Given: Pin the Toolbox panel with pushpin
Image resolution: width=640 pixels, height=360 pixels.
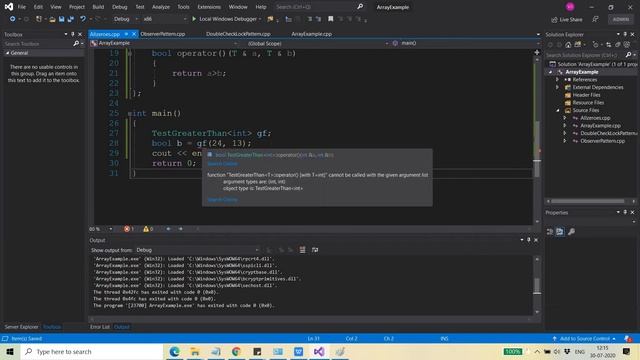Looking at the screenshot, I should click(73, 34).
